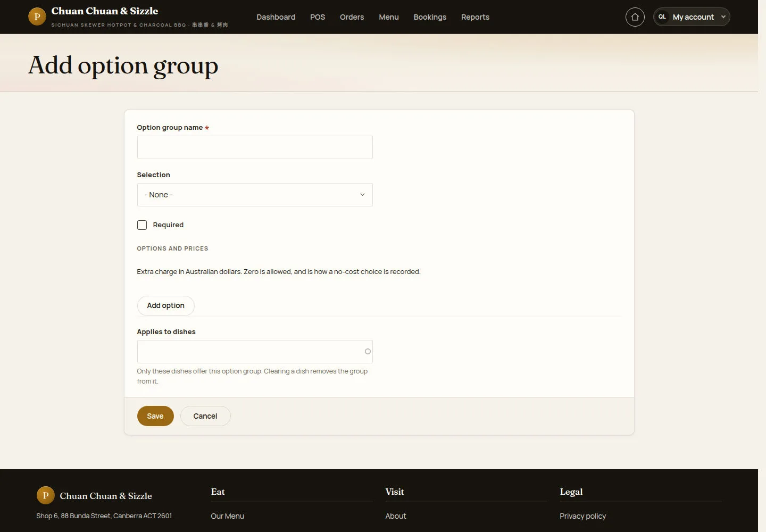Click the footer Chuan Chuan & Sizzle name
The width and height of the screenshot is (766, 532).
coord(106,496)
